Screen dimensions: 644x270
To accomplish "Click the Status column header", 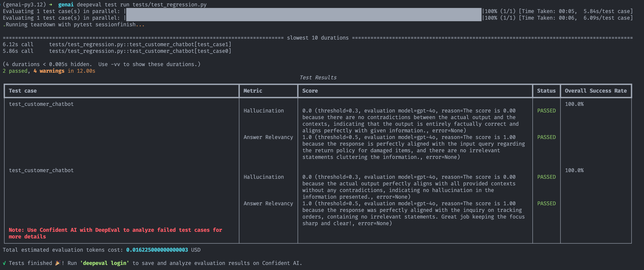I will coord(546,91).
